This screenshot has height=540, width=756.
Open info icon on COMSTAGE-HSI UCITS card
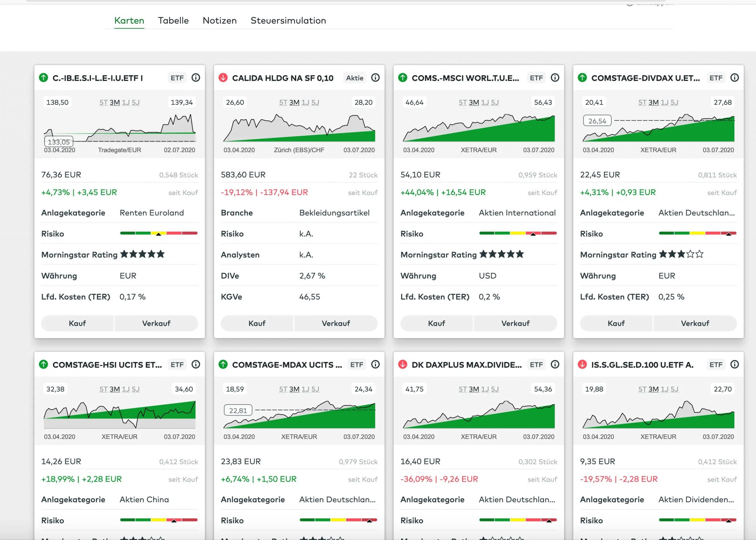coord(196,364)
